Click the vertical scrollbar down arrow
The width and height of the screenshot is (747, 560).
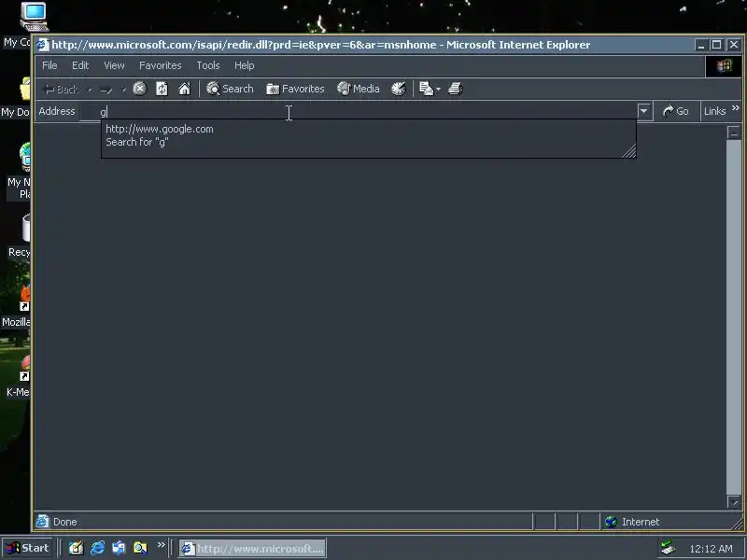coord(734,501)
